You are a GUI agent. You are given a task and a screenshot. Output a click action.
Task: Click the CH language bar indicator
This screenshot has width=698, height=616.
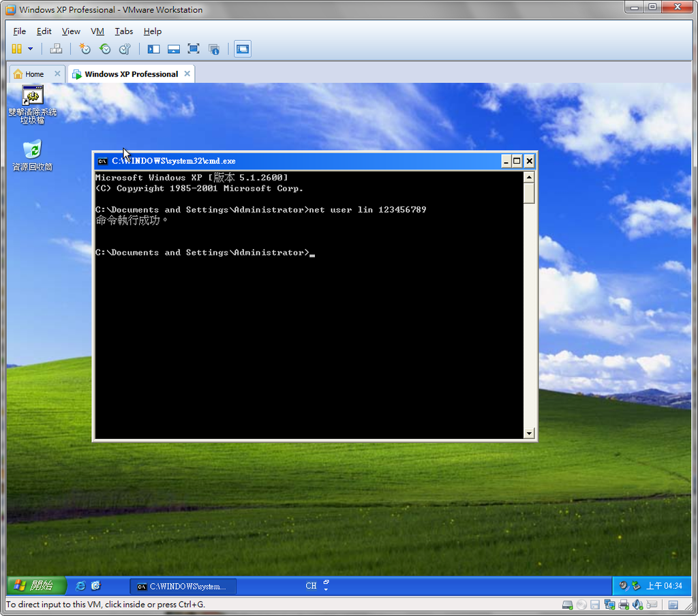(311, 586)
